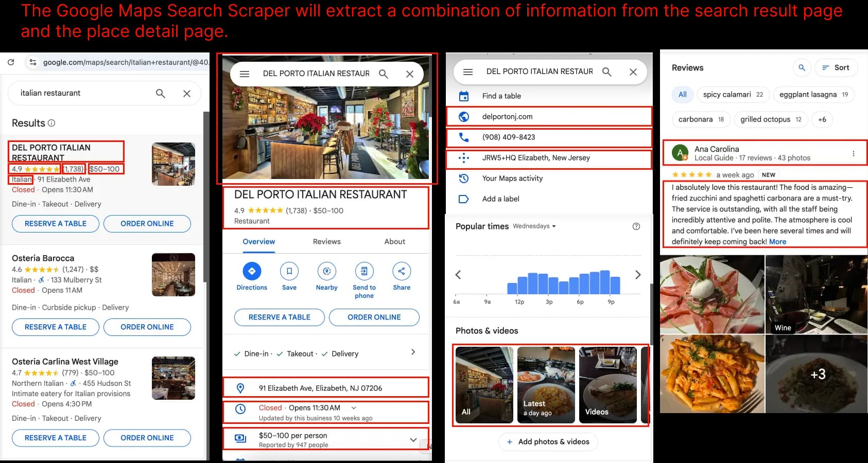The height and width of the screenshot is (463, 868).
Task: Click clock icon beside Closed hours row
Action: tap(240, 409)
